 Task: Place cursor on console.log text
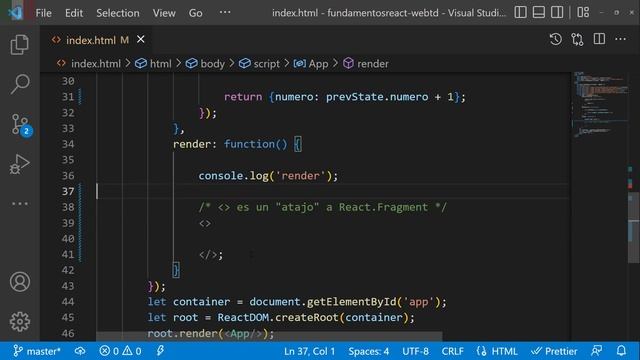coord(233,176)
